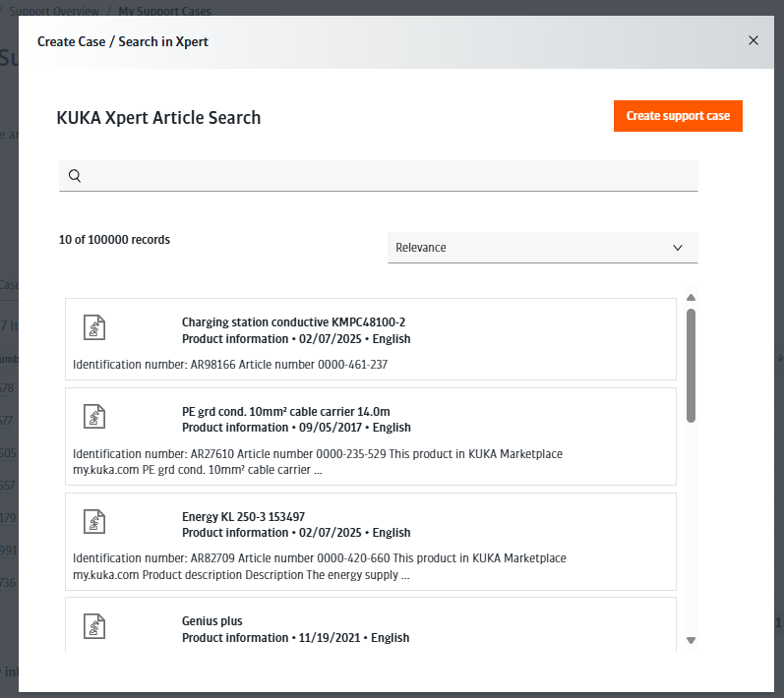This screenshot has width=784, height=698.
Task: Click document icon for Genius plus
Action: click(x=94, y=626)
